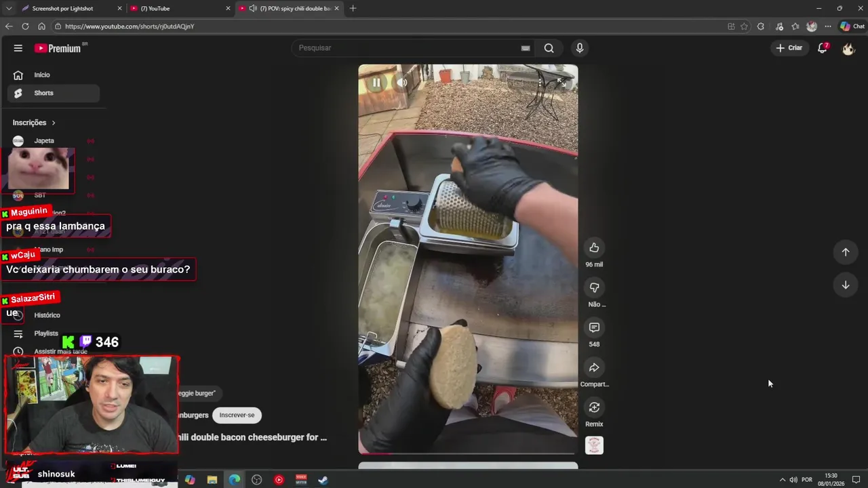Click the magnifier search button
The image size is (868, 488).
coord(549,48)
